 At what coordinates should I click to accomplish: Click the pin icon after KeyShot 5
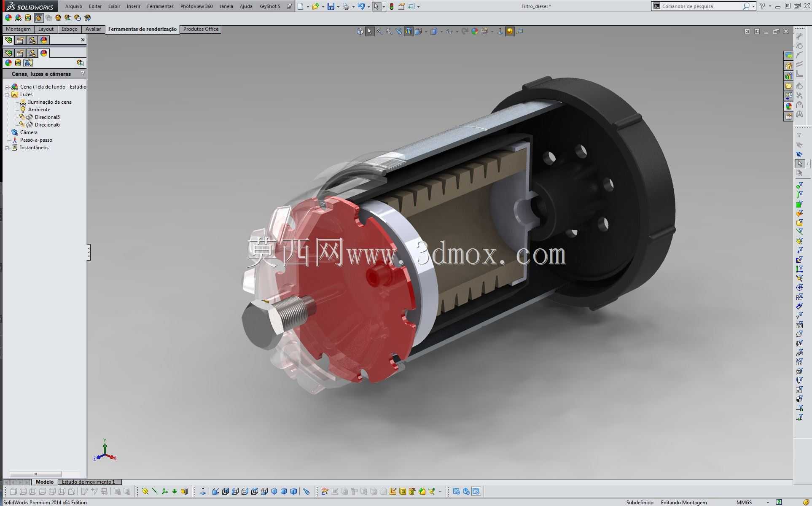click(x=289, y=6)
